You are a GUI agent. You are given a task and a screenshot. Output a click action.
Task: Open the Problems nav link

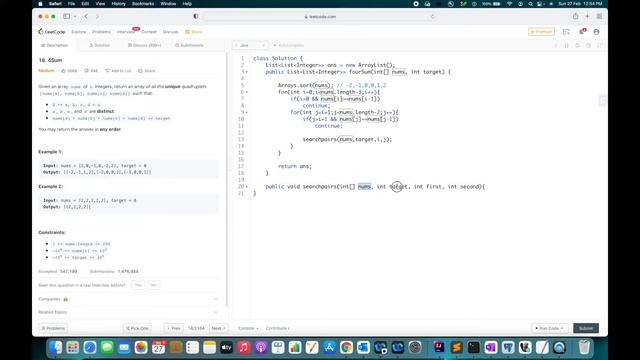pyautogui.click(x=101, y=31)
